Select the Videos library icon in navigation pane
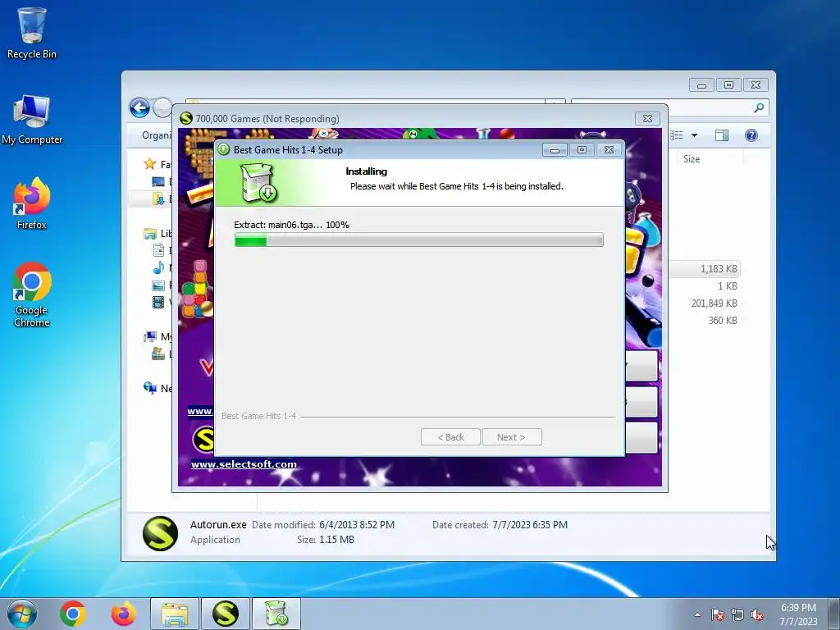This screenshot has width=840, height=630. pos(158,303)
